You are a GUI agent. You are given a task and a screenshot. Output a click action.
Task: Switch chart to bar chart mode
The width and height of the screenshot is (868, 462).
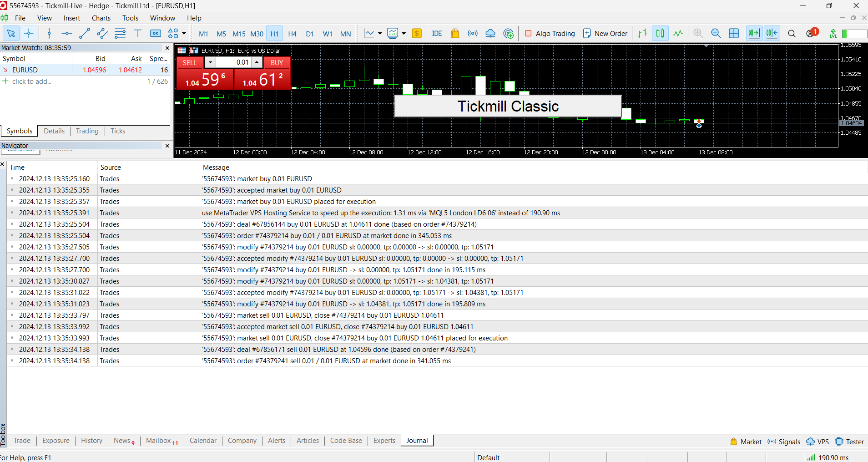click(x=642, y=33)
